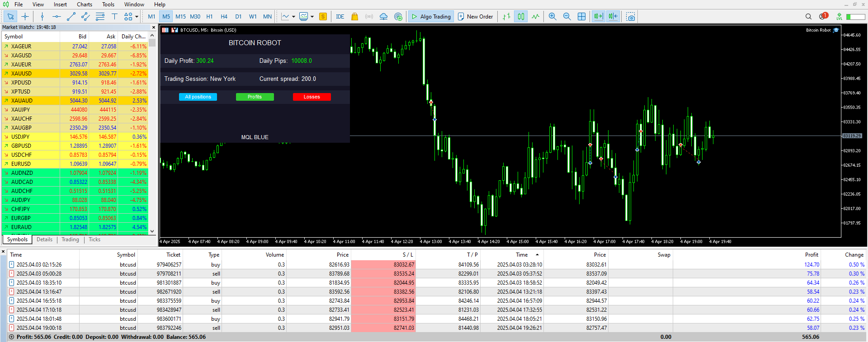Image resolution: width=868 pixels, height=342 pixels.
Task: Pick the horizontal line drawing tool
Action: (x=57, y=17)
